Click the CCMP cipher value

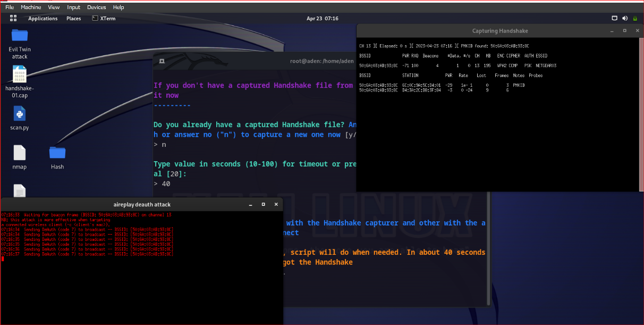pos(513,65)
